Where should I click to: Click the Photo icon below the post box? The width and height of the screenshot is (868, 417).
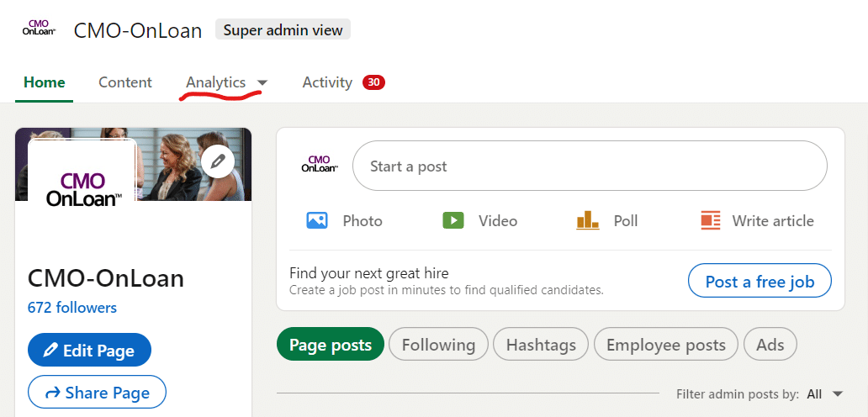point(317,220)
